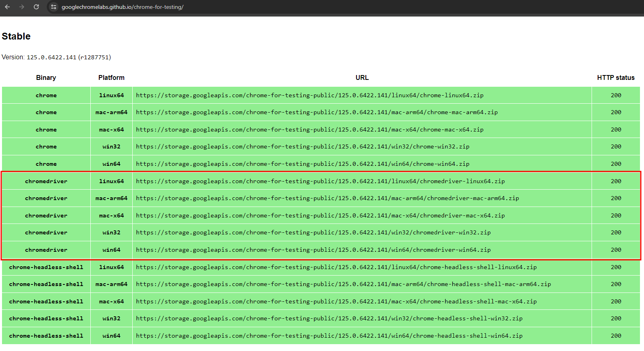Select the chrome-win32.zip download URL
Image resolution: width=644 pixels, height=351 pixels.
(x=302, y=146)
